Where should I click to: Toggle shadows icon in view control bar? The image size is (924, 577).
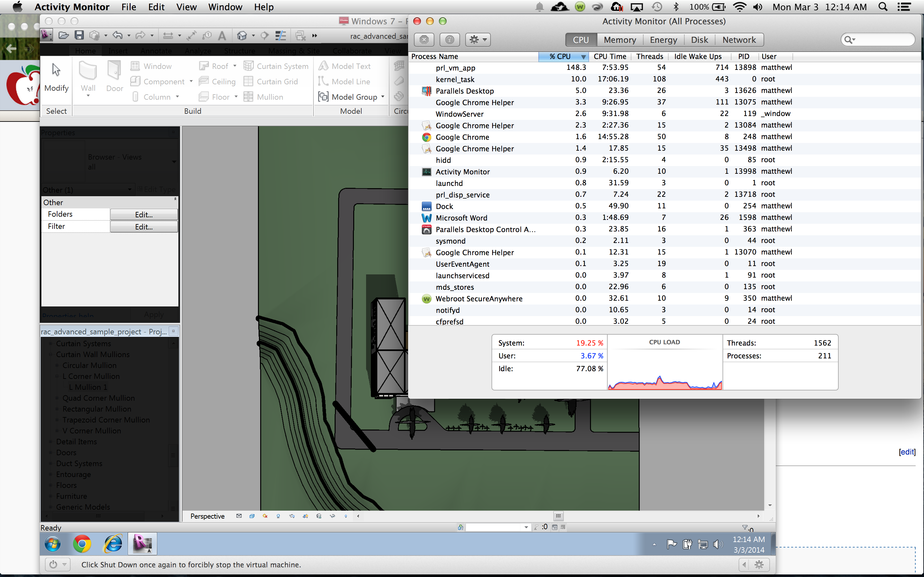(278, 516)
